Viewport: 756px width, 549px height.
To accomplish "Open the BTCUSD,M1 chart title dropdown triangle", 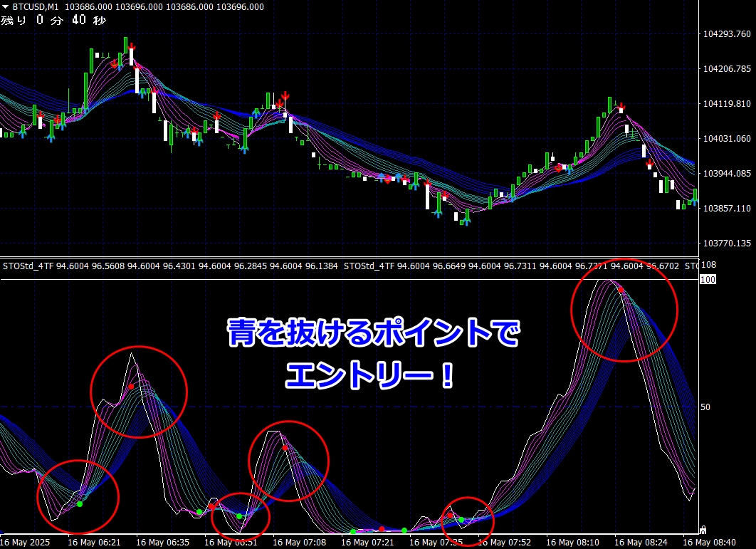I will (x=6, y=7).
